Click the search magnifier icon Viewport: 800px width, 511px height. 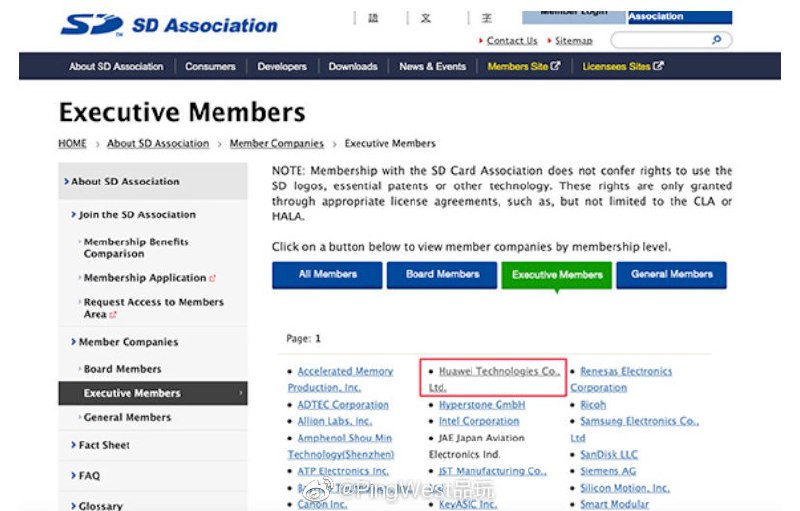pos(716,40)
